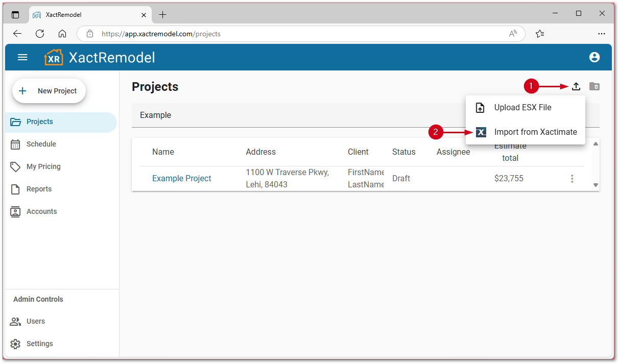Go to Schedule in the sidebar
Viewport: 619px width, 364px height.
click(x=61, y=144)
